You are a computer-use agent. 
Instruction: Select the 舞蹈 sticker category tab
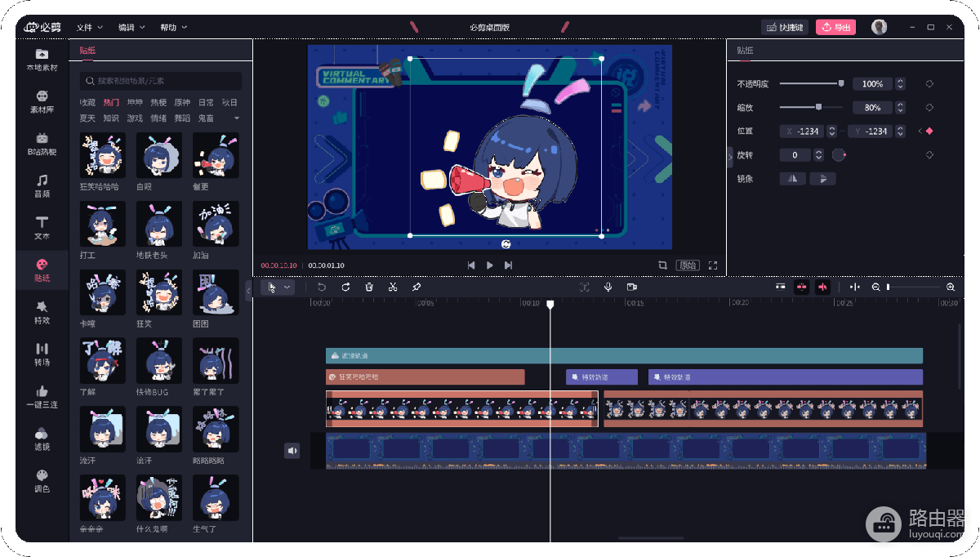181,118
